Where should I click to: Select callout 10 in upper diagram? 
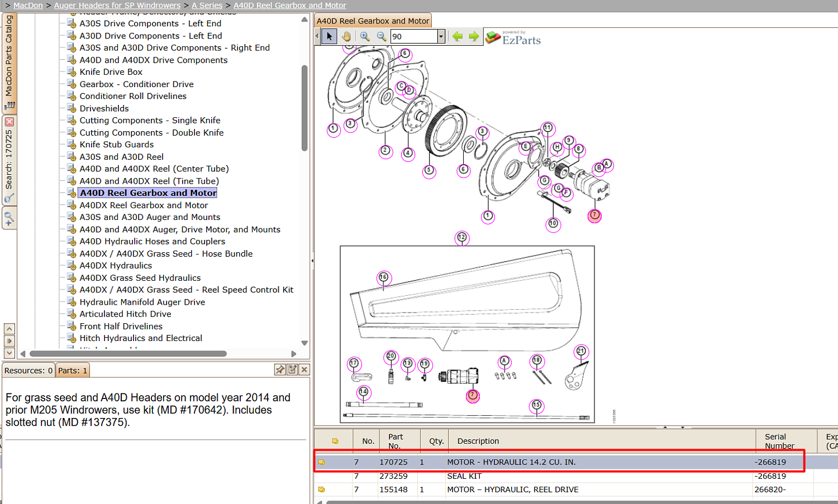click(553, 223)
